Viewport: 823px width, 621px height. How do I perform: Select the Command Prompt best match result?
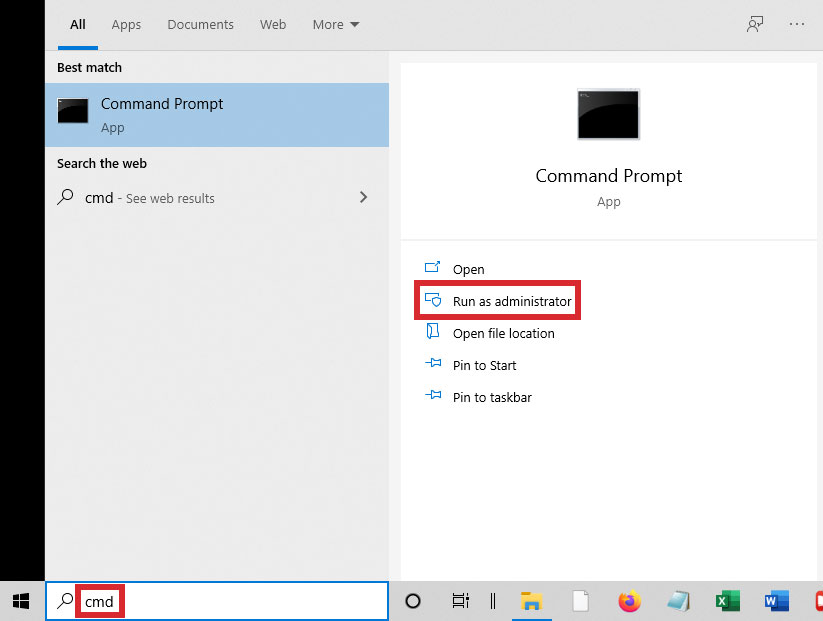217,114
